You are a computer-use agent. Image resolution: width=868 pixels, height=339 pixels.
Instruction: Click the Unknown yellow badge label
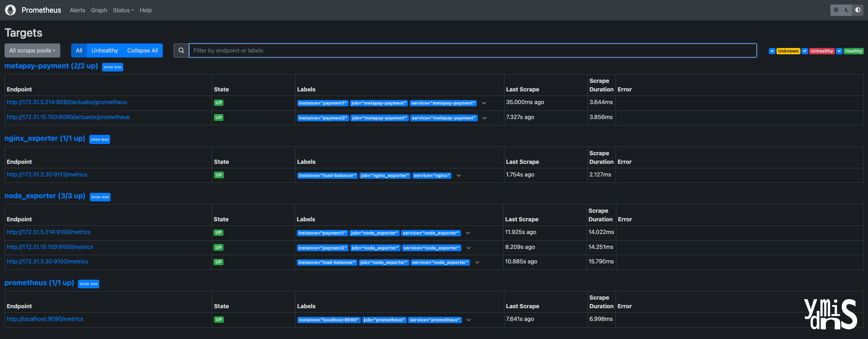[788, 51]
